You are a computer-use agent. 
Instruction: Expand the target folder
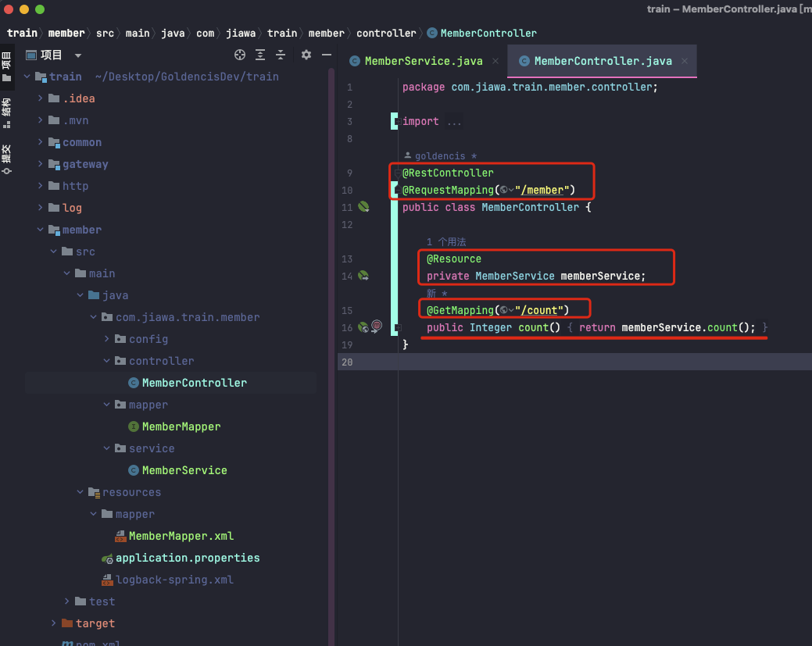pyautogui.click(x=54, y=623)
